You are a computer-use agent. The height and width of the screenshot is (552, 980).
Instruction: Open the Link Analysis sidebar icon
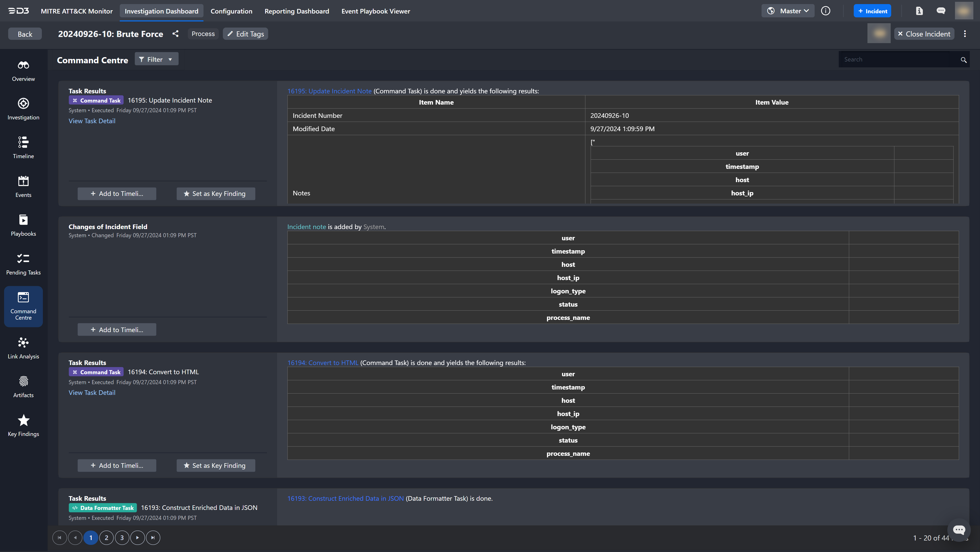click(23, 343)
